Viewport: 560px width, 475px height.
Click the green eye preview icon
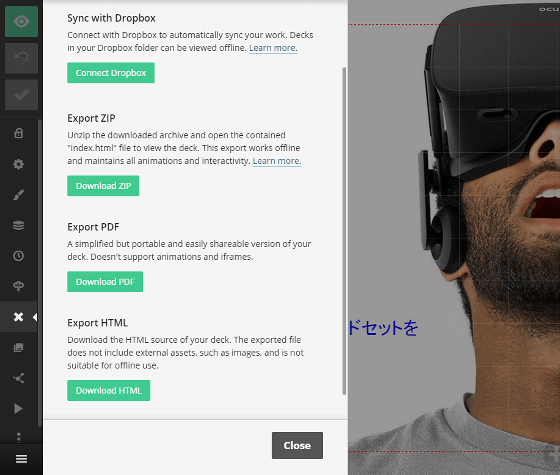[21, 21]
